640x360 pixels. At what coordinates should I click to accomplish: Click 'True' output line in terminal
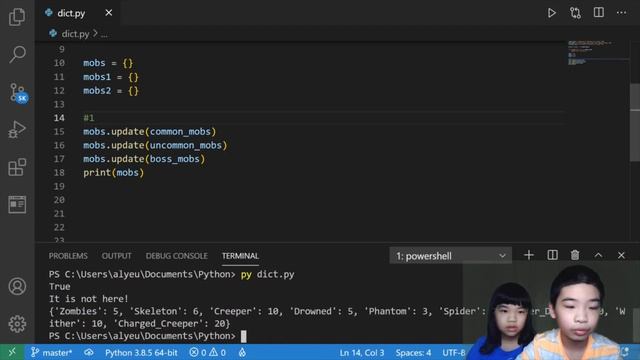[60, 287]
